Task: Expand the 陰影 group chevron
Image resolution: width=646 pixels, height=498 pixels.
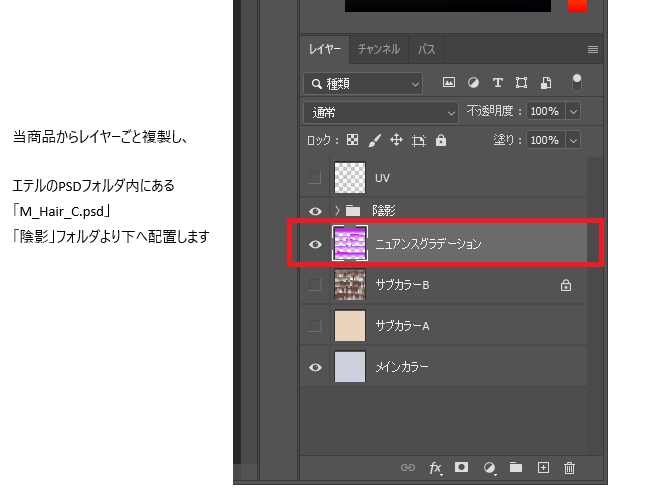Action: tap(337, 211)
